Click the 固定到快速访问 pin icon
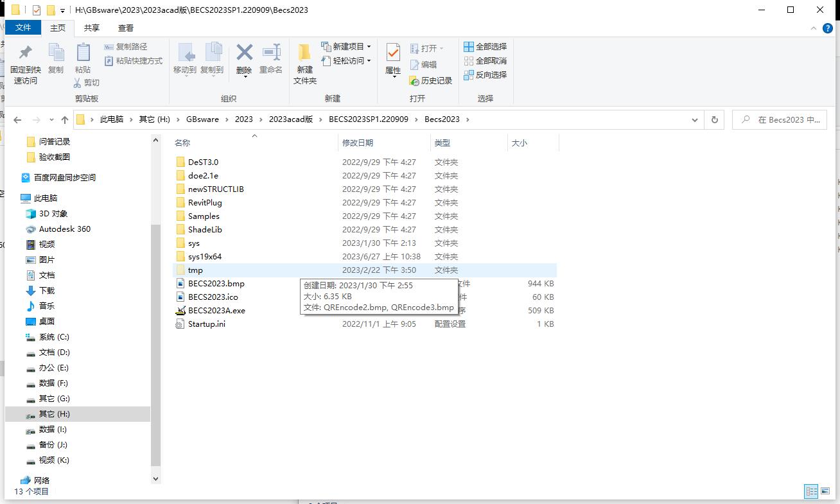This screenshot has height=504, width=840. [x=25, y=53]
